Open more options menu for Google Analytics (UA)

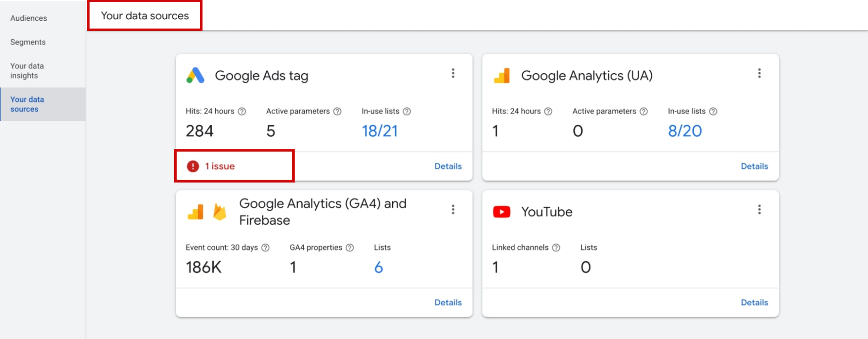(x=759, y=73)
